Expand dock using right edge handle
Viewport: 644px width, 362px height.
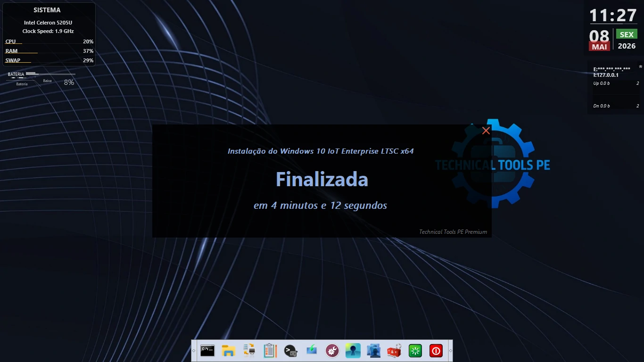[450, 351]
